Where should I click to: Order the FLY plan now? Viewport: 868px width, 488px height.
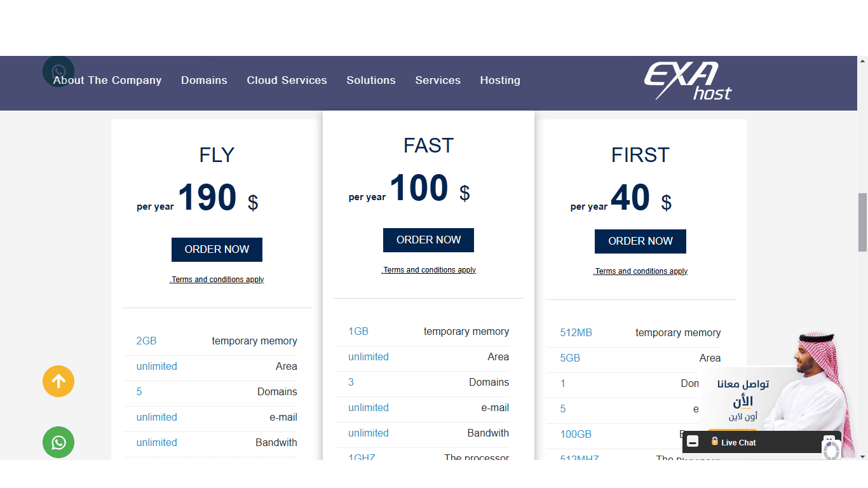217,250
